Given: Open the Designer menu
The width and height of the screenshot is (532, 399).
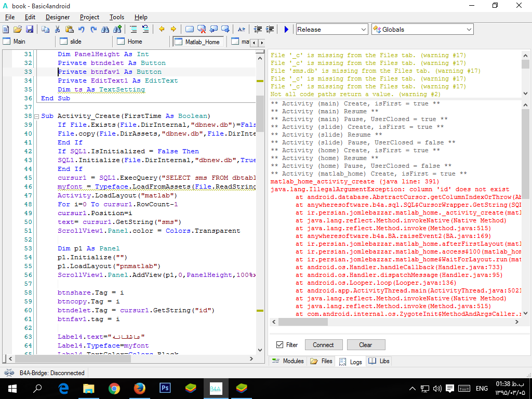Looking at the screenshot, I should (x=57, y=17).
